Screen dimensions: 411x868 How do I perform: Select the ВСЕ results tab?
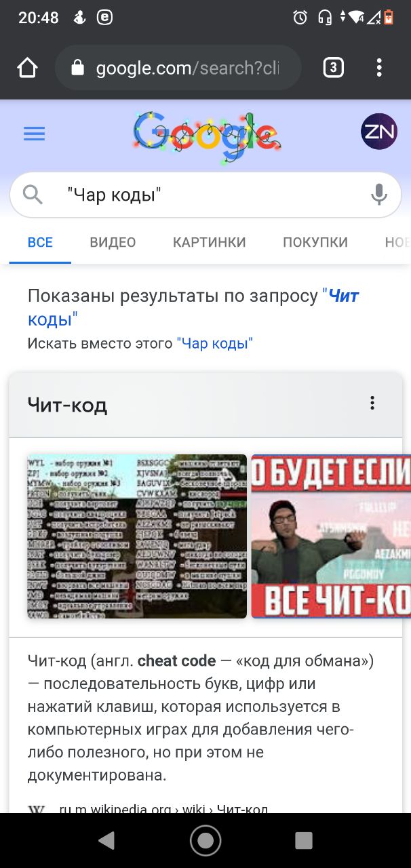coord(40,242)
